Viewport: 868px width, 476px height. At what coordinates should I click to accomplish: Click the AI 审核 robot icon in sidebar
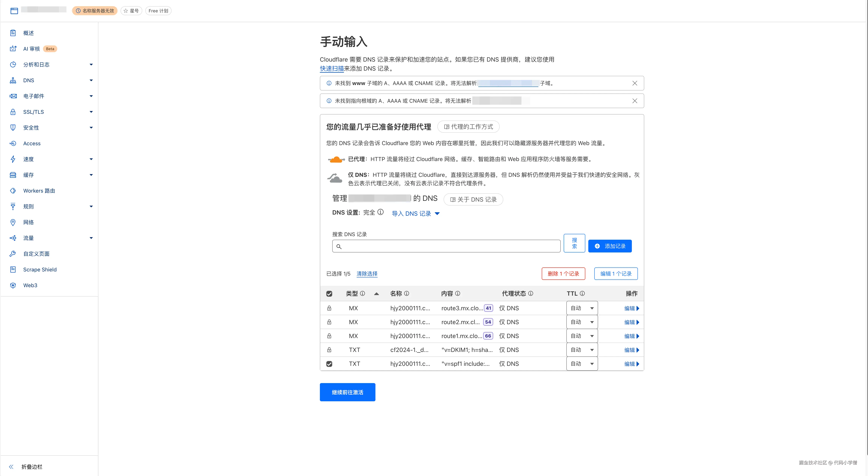coord(13,49)
